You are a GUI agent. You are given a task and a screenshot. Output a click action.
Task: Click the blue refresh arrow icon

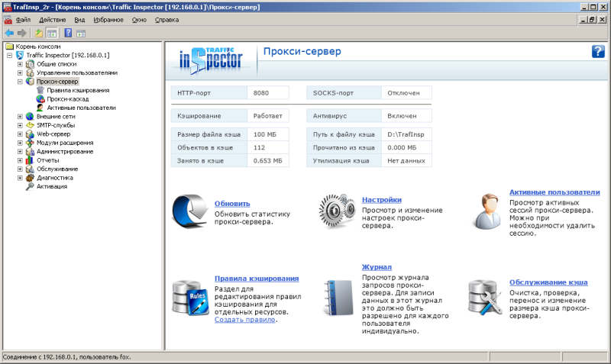coord(190,211)
